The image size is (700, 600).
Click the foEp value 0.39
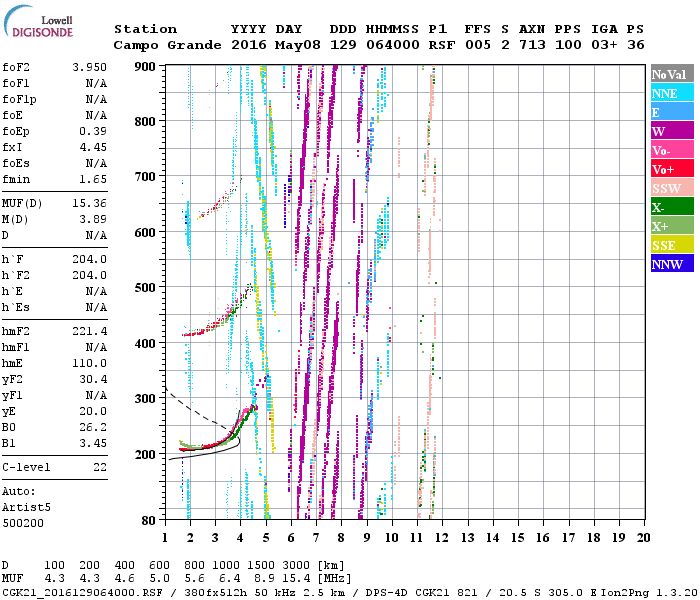coord(93,131)
